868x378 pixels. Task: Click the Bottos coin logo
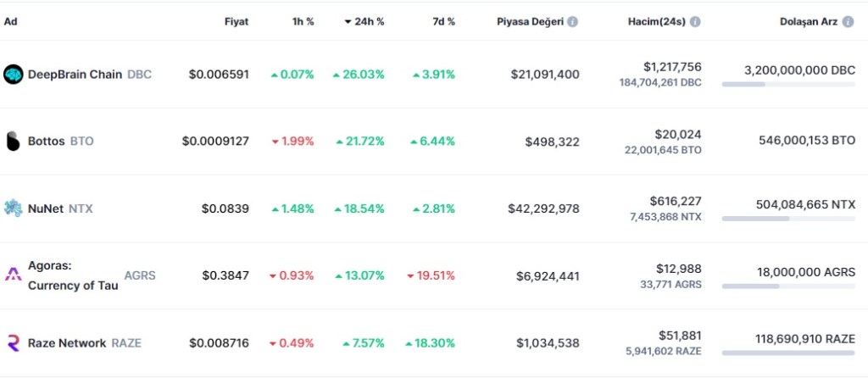tap(13, 142)
